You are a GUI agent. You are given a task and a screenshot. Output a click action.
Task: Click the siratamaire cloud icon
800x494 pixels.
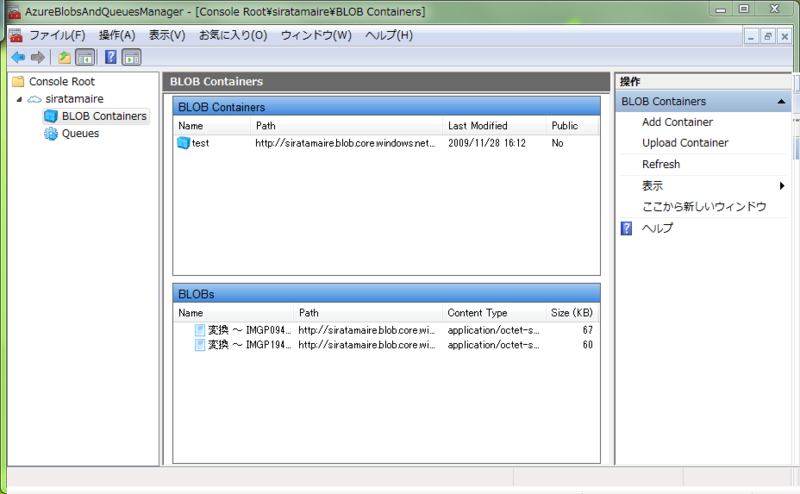tap(34, 99)
